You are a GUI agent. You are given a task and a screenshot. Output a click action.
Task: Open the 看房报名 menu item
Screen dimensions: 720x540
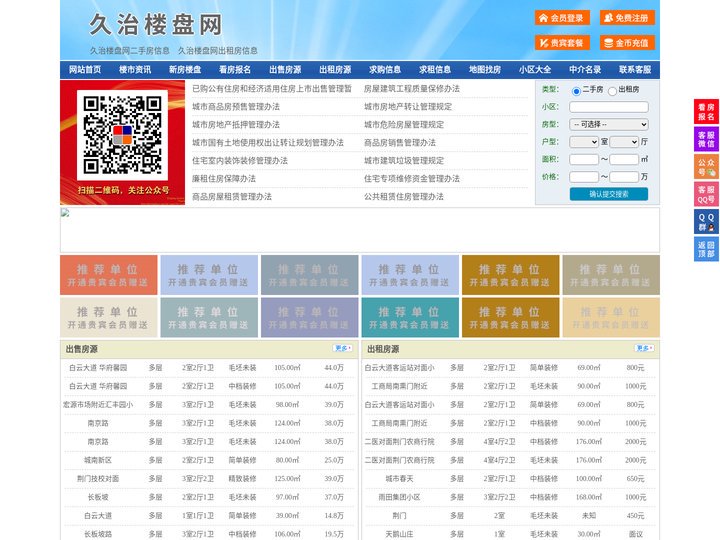(235, 70)
